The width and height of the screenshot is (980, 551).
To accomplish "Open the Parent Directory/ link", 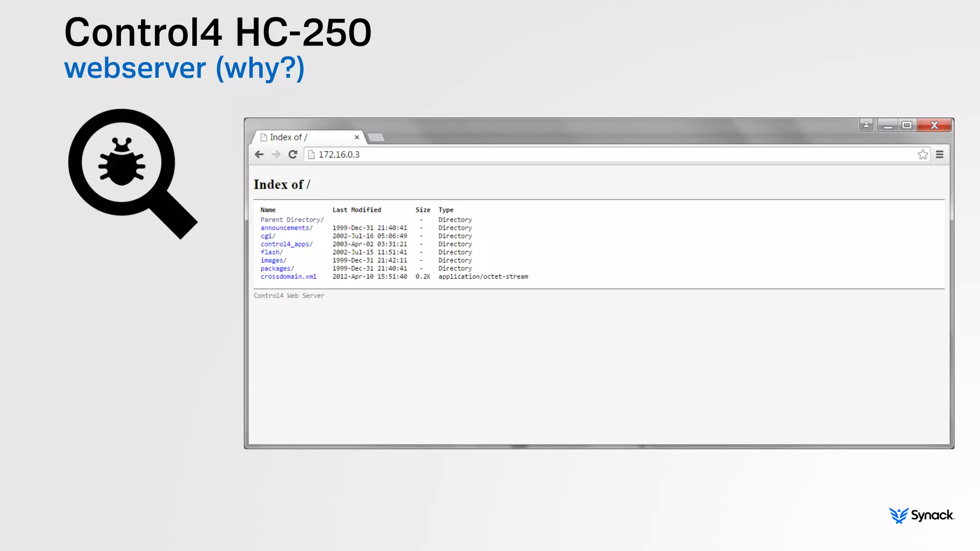I will [x=292, y=220].
